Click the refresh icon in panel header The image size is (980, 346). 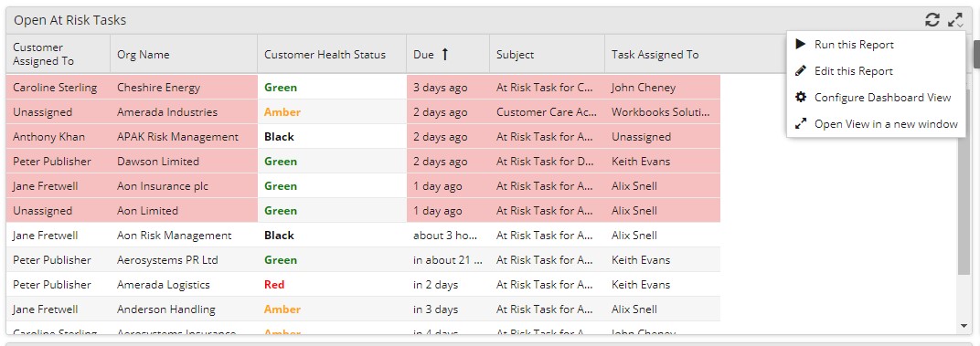[932, 20]
